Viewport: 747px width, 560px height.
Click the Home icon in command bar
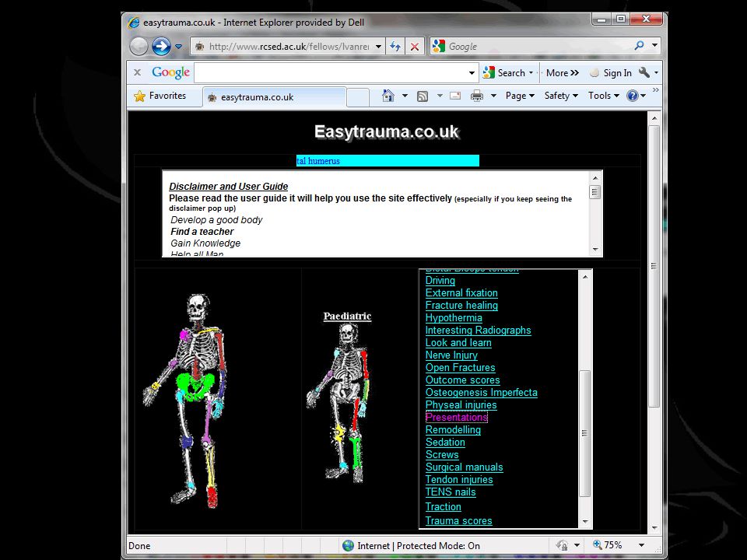[x=388, y=96]
